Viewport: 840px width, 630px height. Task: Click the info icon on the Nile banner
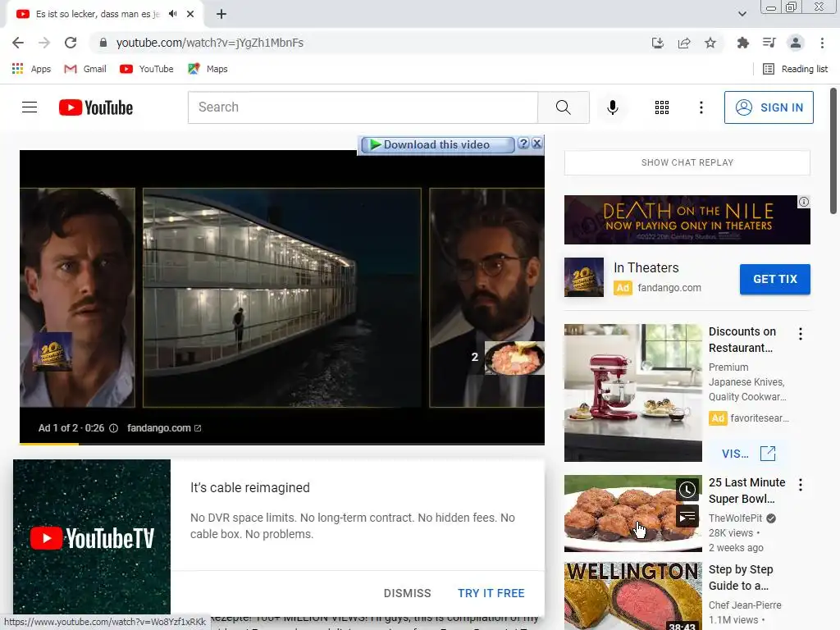click(804, 202)
